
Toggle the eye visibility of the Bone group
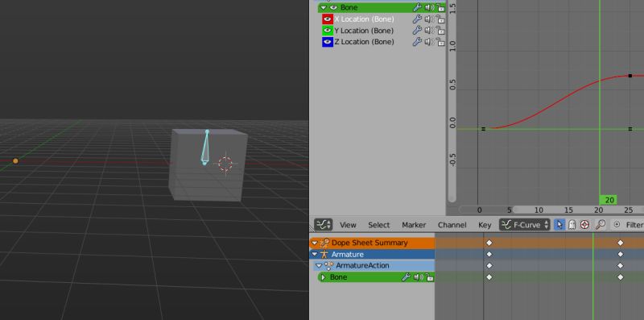(333, 7)
